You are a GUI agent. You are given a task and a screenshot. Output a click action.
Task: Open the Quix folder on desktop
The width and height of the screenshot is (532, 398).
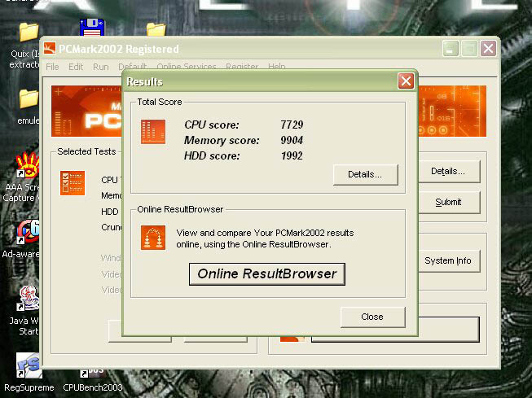(x=29, y=33)
